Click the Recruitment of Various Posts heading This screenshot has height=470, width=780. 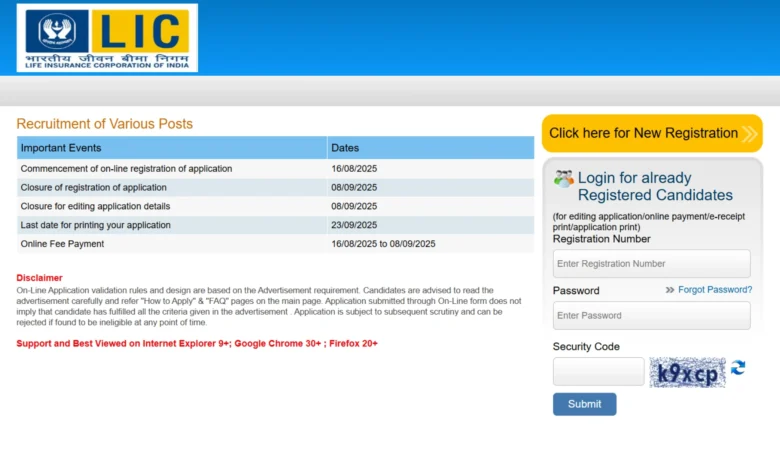105,124
